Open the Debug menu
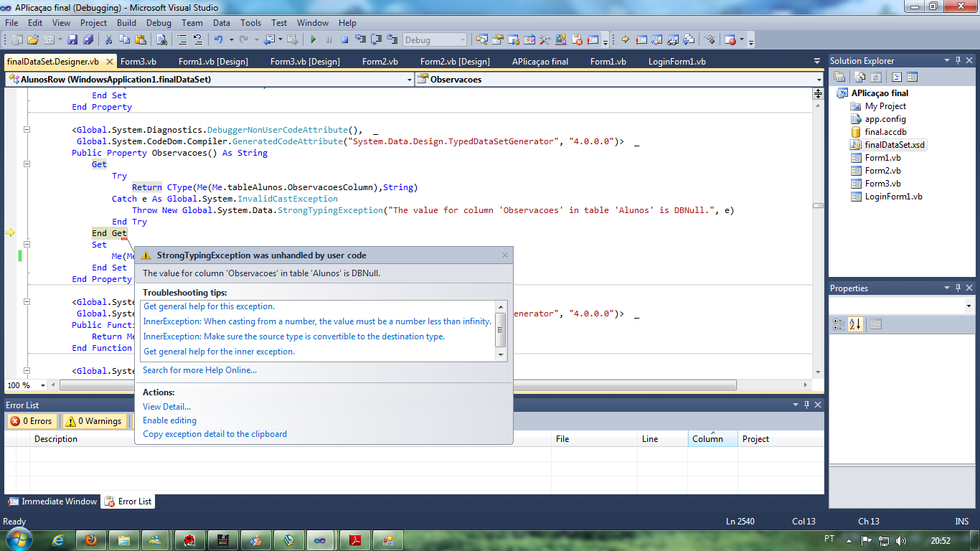The image size is (980, 551). 159,23
